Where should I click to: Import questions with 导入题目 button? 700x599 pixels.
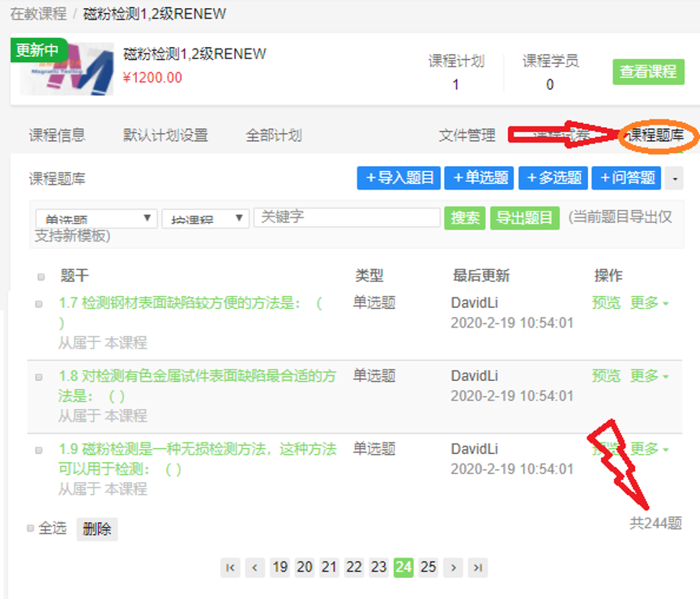400,178
